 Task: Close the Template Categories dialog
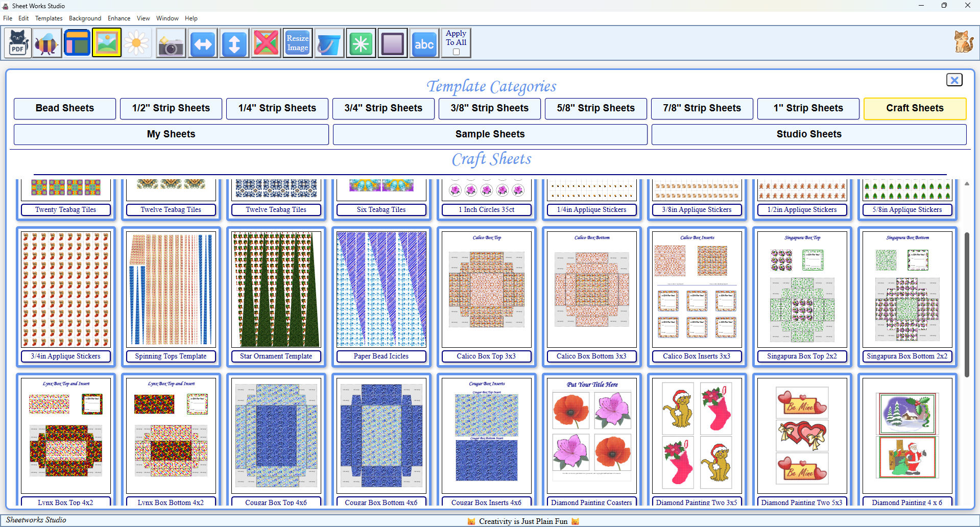[x=954, y=80]
